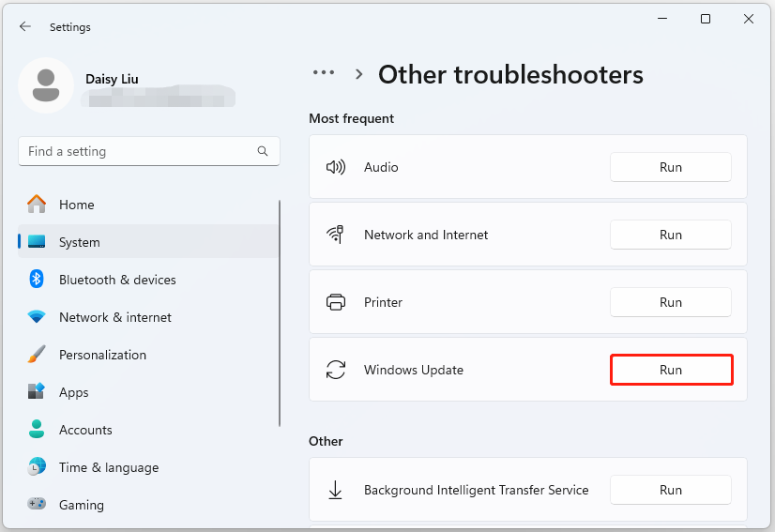Open Accounts settings

pos(85,430)
